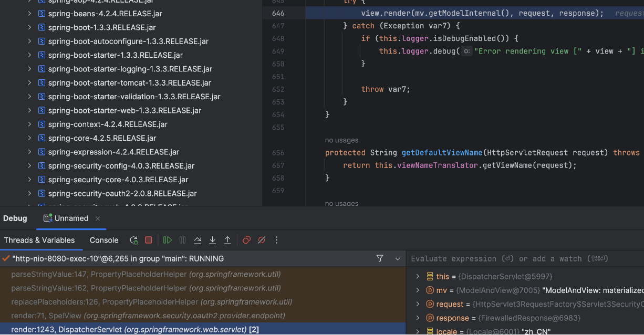
Task: Focus the Evaluate expression input field
Action: pyautogui.click(x=525, y=258)
